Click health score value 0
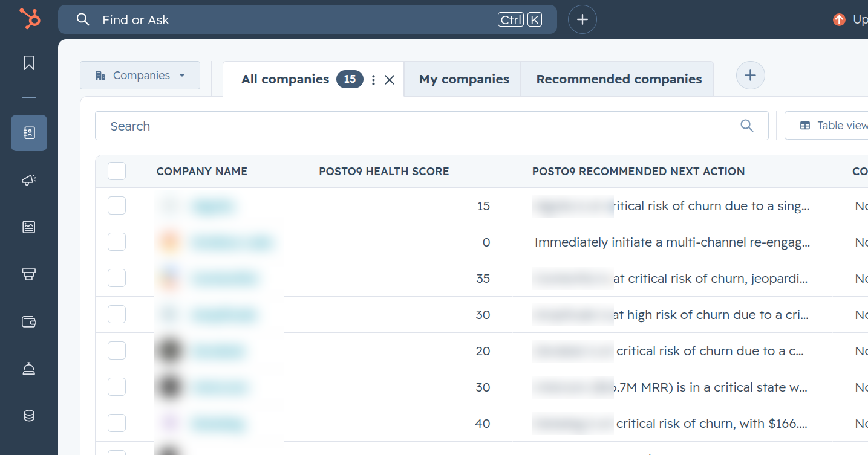 tap(486, 242)
